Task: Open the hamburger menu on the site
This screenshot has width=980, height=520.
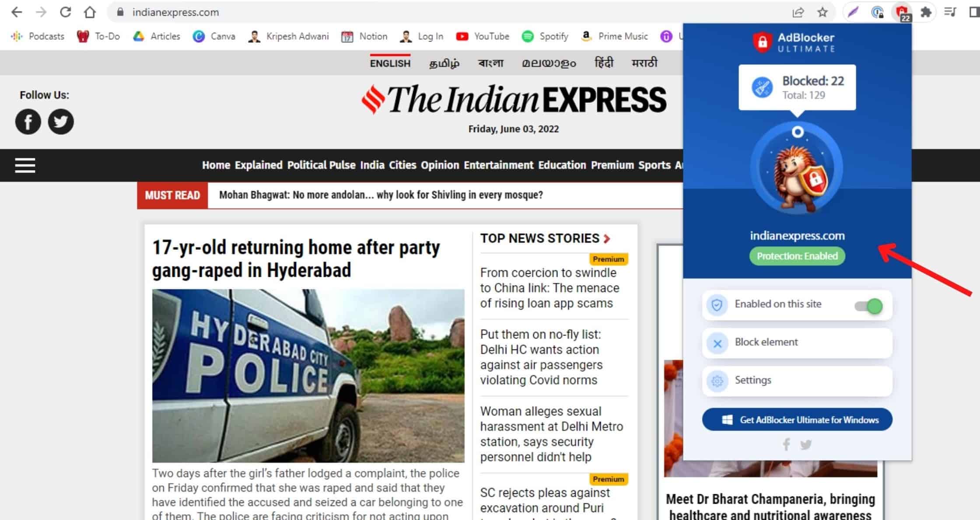Action: click(x=25, y=165)
